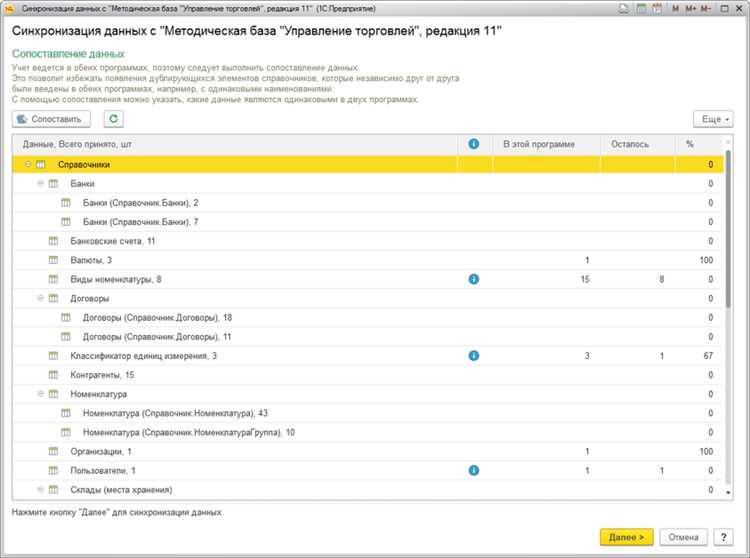Image resolution: width=750 pixels, height=558 pixels.
Task: Click table icon of Контрагенты row
Action: point(53,375)
